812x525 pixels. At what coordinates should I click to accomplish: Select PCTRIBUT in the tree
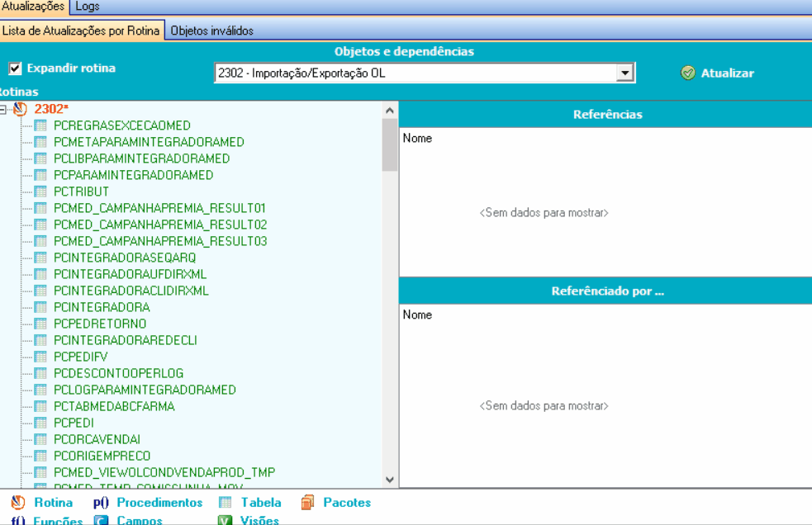point(81,192)
